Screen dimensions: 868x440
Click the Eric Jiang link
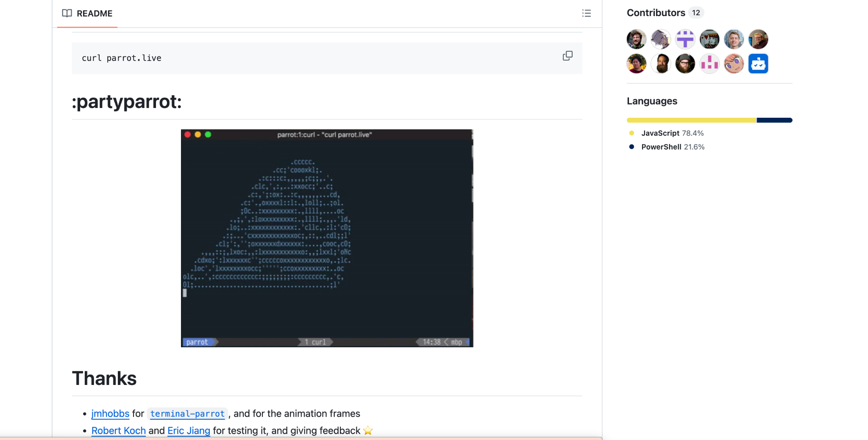click(x=188, y=430)
